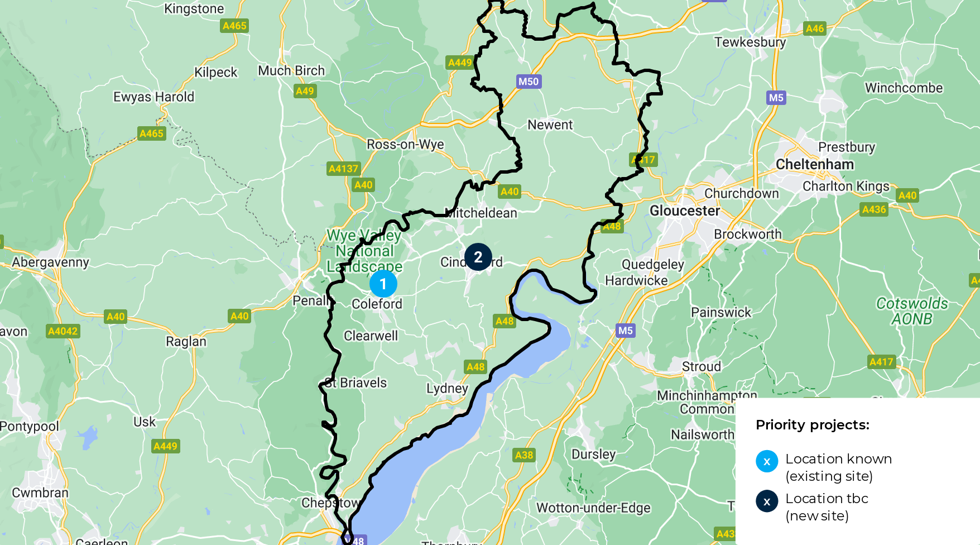
Task: Click the light blue project marker 1
Action: [x=383, y=284]
